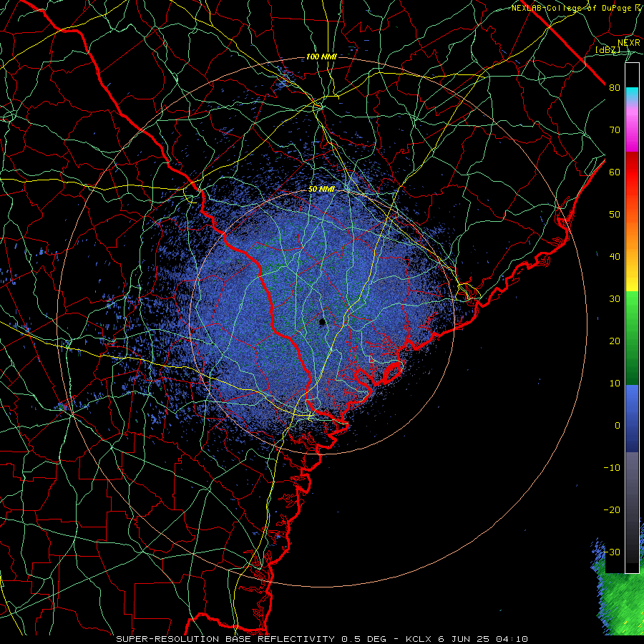Click the green section of the color bar
Screen dimensions: 644x644
(632, 338)
